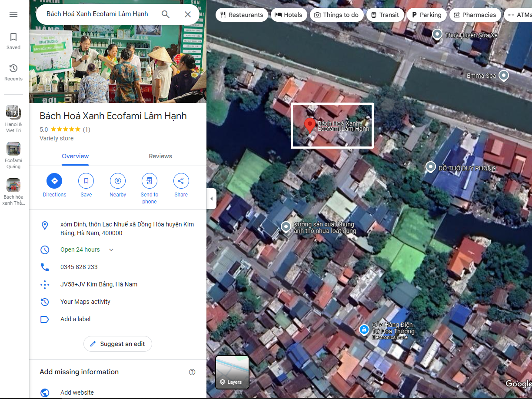Click Suggest an edit button

pos(118,344)
